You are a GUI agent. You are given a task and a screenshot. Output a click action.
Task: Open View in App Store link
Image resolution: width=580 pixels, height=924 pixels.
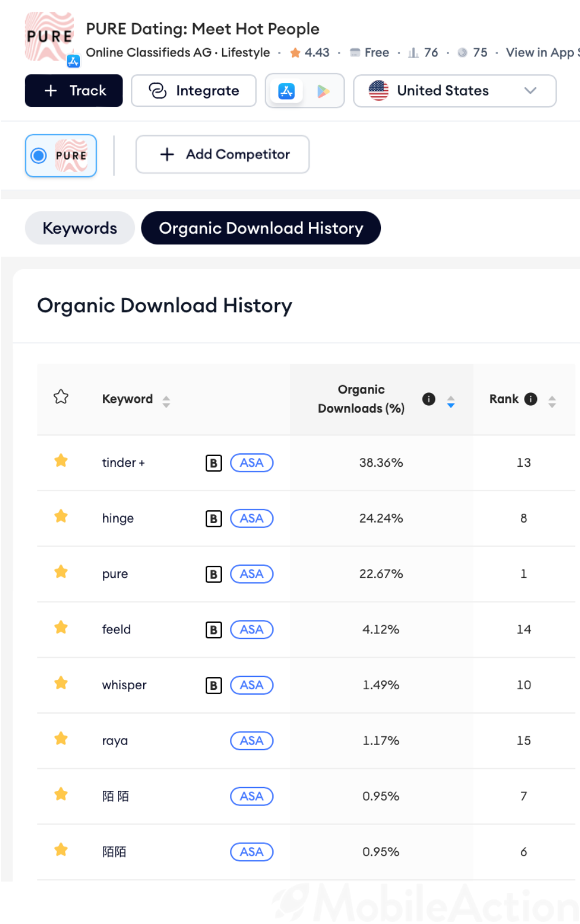coord(543,53)
